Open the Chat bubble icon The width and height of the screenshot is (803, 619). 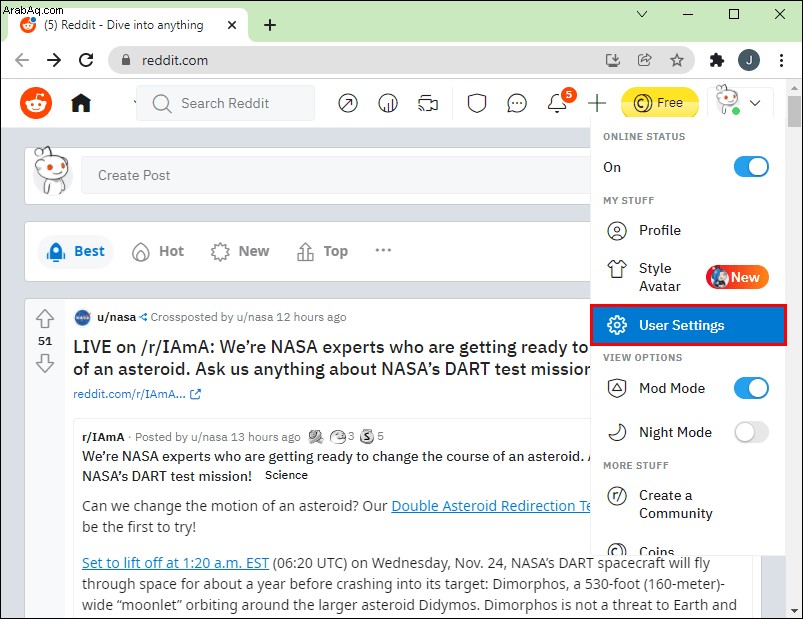click(517, 103)
